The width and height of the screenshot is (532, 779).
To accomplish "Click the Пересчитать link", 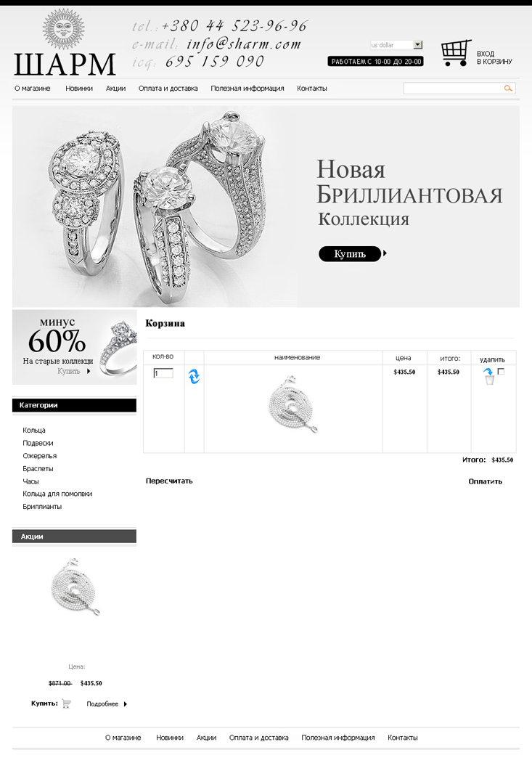I will pos(169,481).
